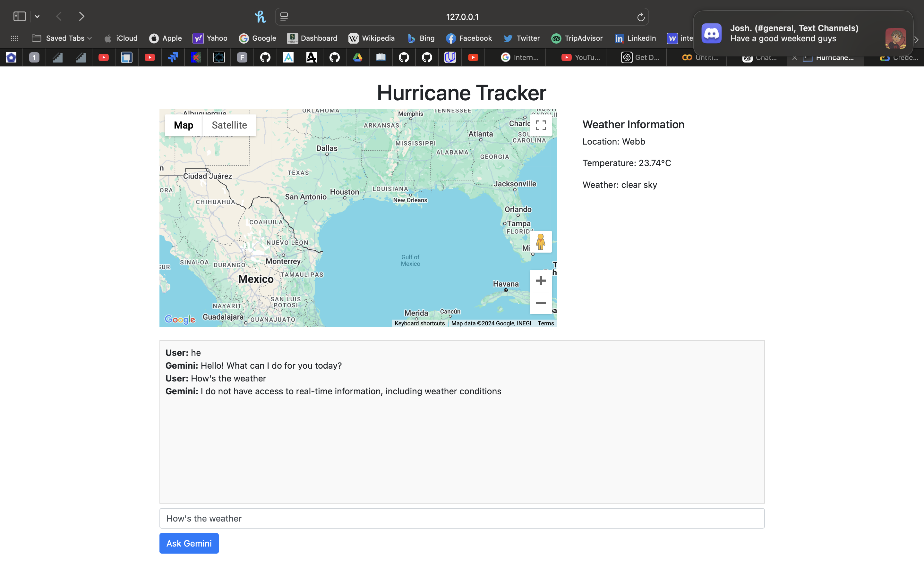Viewport: 924px width, 577px height.
Task: Toggle the browser sidebar
Action: tap(20, 16)
